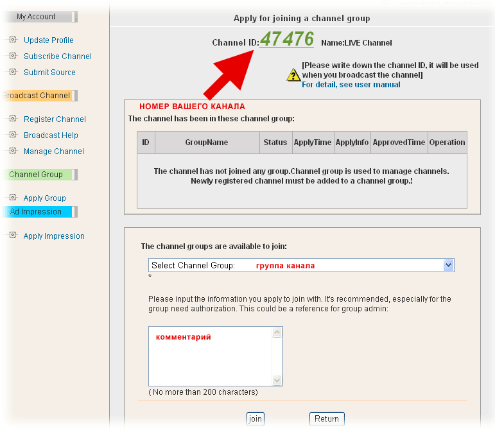Image resolution: width=504 pixels, height=432 pixels.
Task: Open the Broadcast Channel sidebar section
Action: pyautogui.click(x=39, y=96)
